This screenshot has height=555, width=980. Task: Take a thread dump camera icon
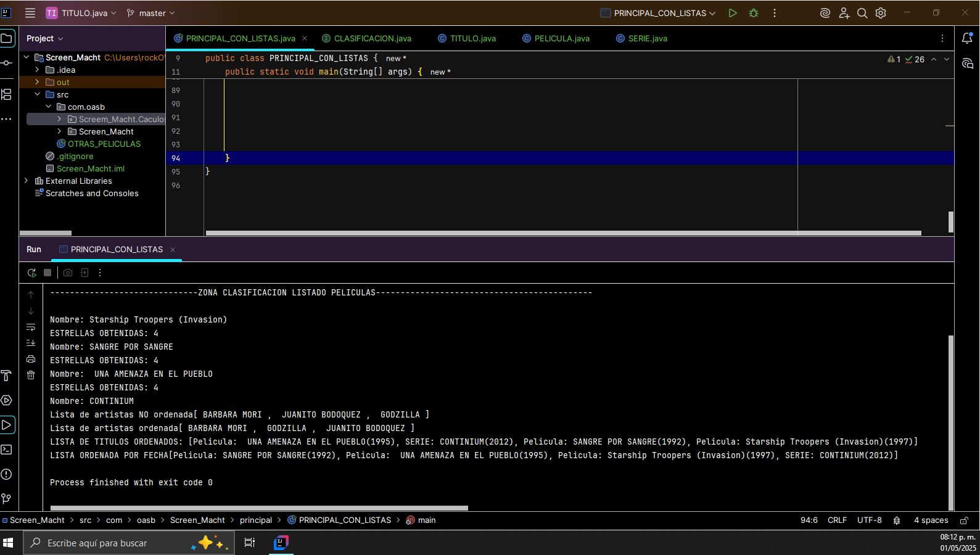(x=68, y=273)
